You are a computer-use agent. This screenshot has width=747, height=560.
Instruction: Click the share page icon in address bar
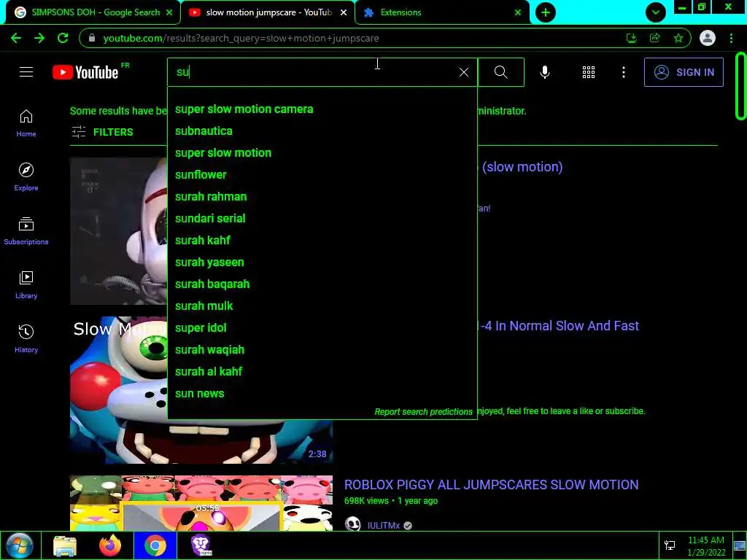click(654, 38)
